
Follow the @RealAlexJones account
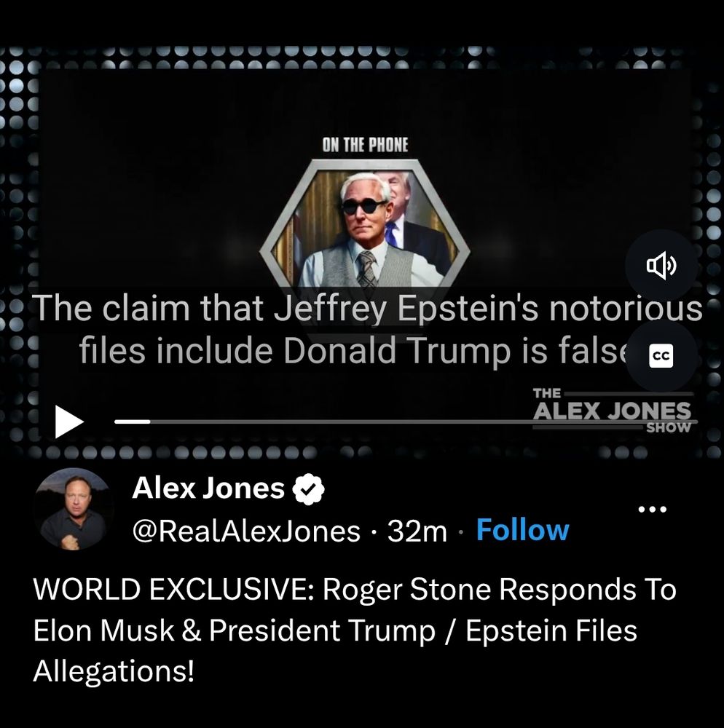pyautogui.click(x=522, y=530)
